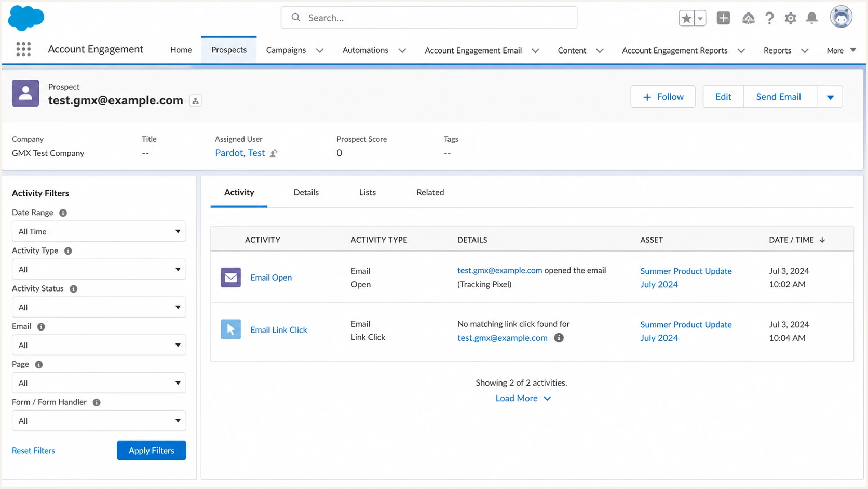Image resolution: width=868 pixels, height=489 pixels.
Task: Switch to the Details tab
Action: (306, 192)
